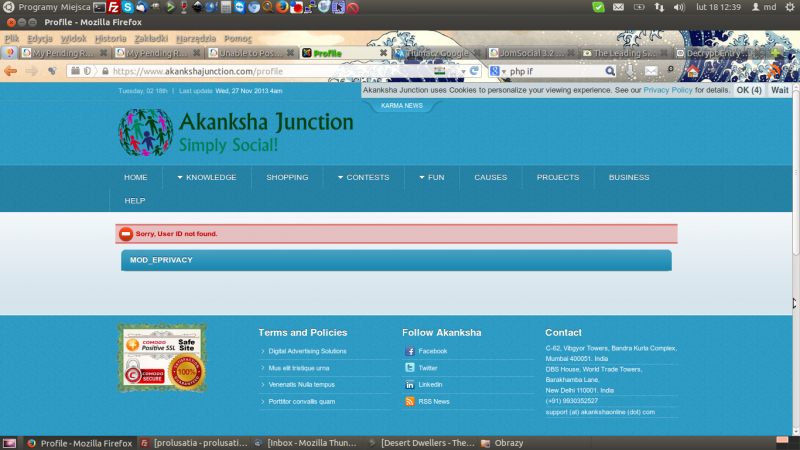Viewport: 800px width, 450px height.
Task: Click the LinkedIn icon in the footer
Action: pyautogui.click(x=410, y=385)
